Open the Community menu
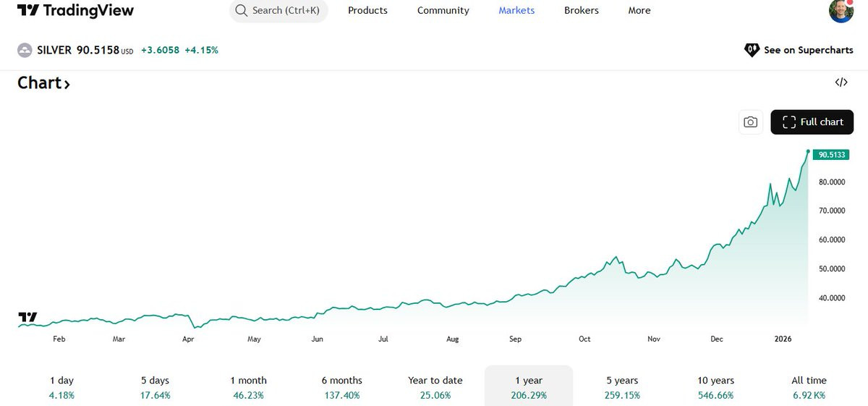The height and width of the screenshot is (406, 868). [x=443, y=11]
